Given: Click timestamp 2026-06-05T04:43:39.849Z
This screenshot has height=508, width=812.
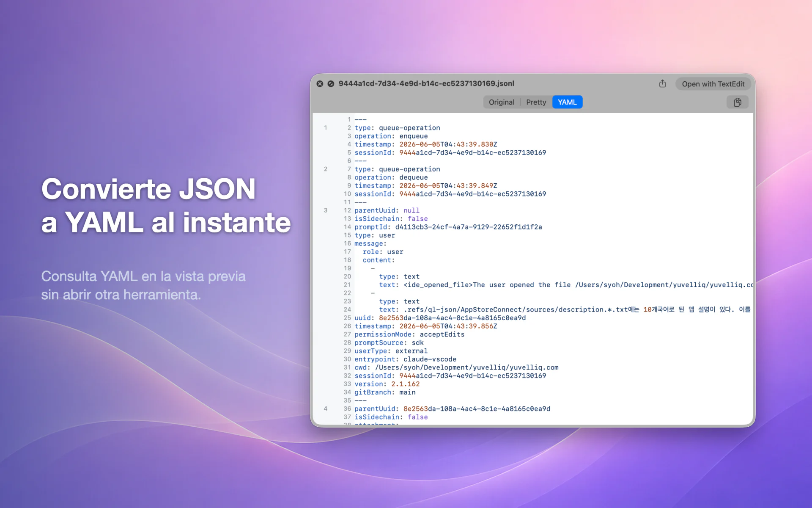Looking at the screenshot, I should (x=448, y=186).
